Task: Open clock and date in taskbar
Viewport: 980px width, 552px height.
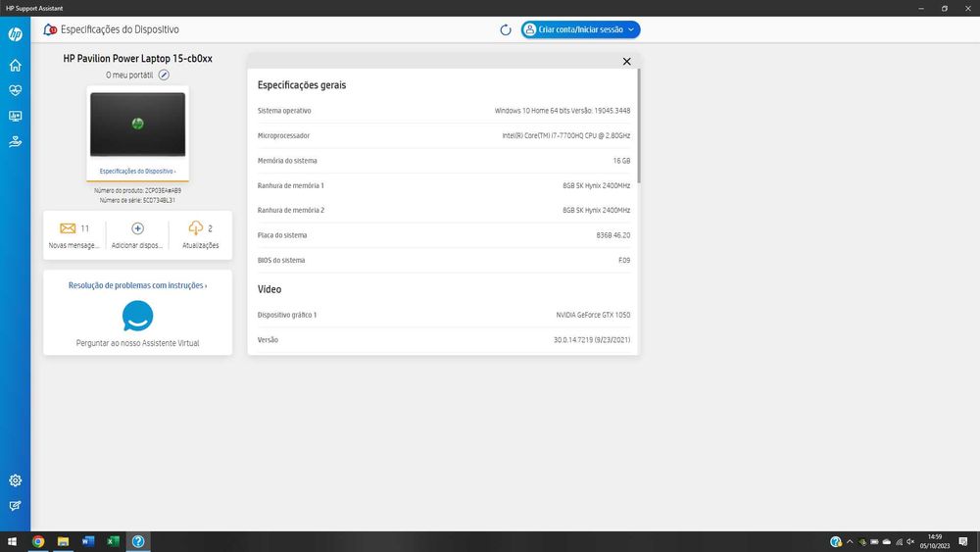Action: 934,541
